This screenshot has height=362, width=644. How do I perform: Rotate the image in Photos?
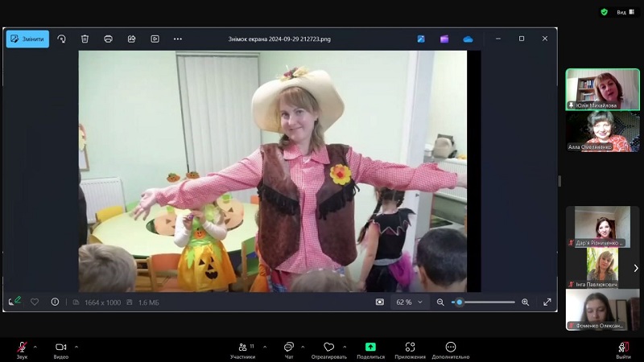click(62, 39)
